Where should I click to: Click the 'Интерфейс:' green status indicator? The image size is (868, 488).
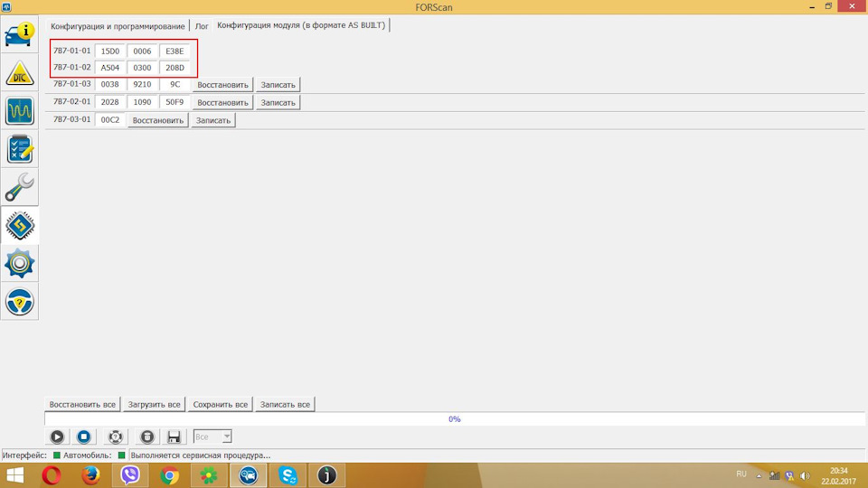coord(56,455)
